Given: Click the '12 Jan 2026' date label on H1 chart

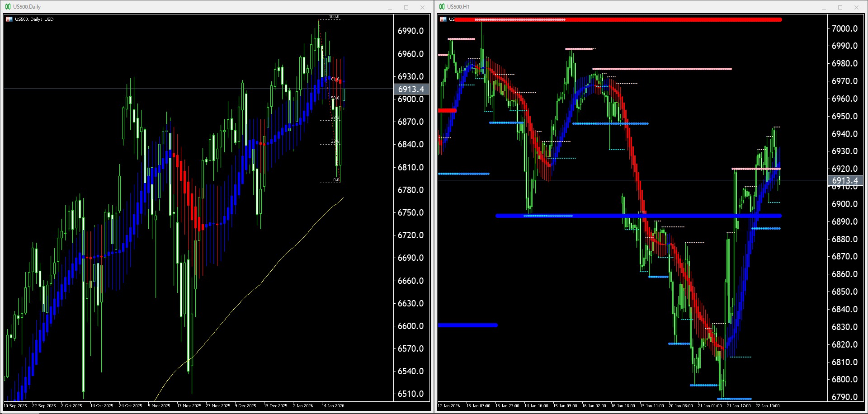Looking at the screenshot, I should point(449,406).
